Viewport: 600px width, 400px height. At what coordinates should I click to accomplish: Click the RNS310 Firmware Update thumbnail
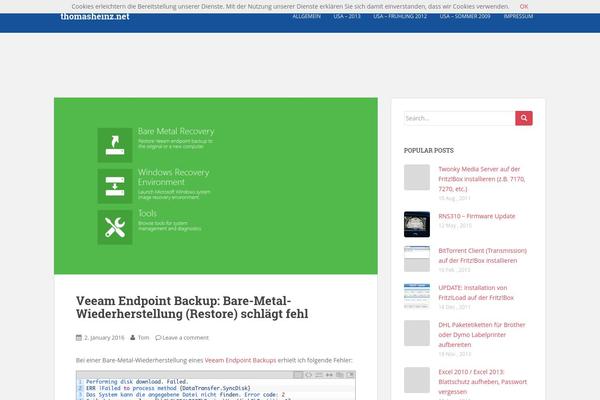[x=417, y=224]
